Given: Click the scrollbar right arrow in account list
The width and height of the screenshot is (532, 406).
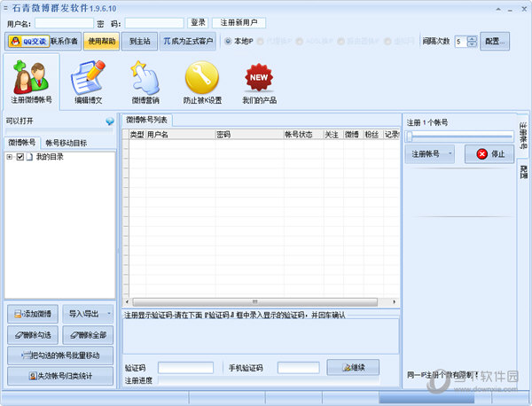Looking at the screenshot, I should pos(395,302).
